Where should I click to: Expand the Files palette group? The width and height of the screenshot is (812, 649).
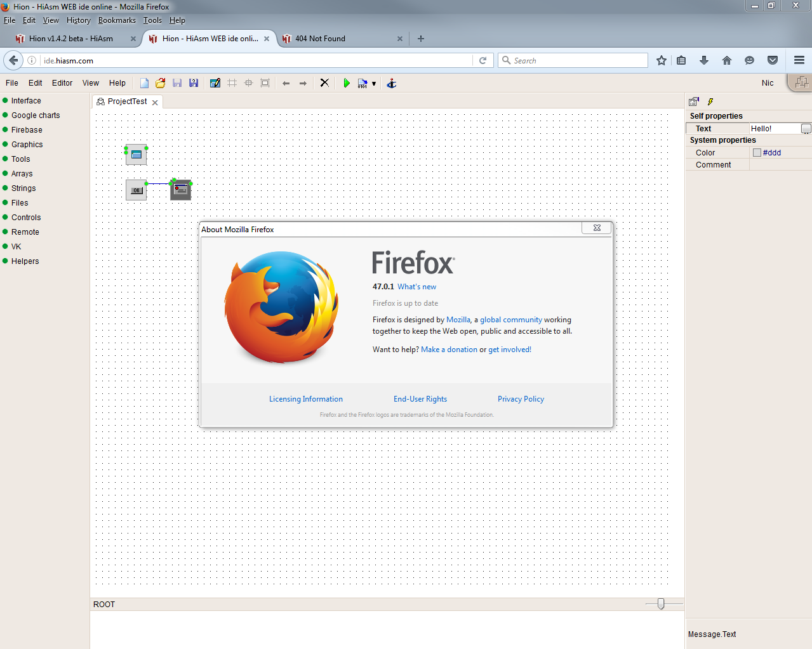(x=20, y=203)
